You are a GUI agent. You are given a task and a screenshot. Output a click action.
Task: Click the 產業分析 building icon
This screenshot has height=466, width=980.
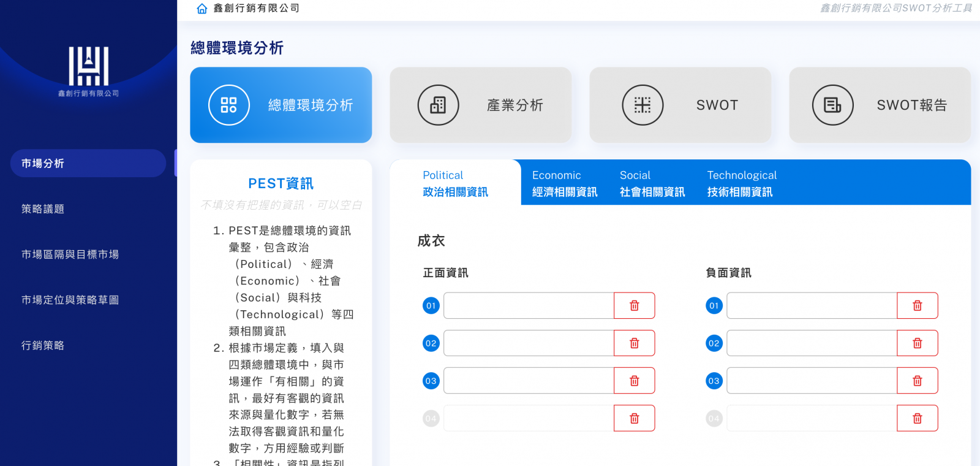click(438, 105)
